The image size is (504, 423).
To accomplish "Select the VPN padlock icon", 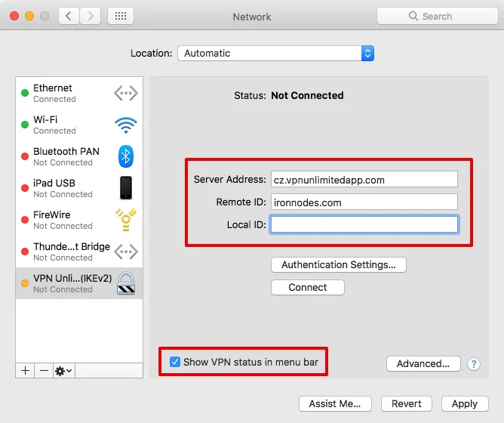I will (x=125, y=283).
